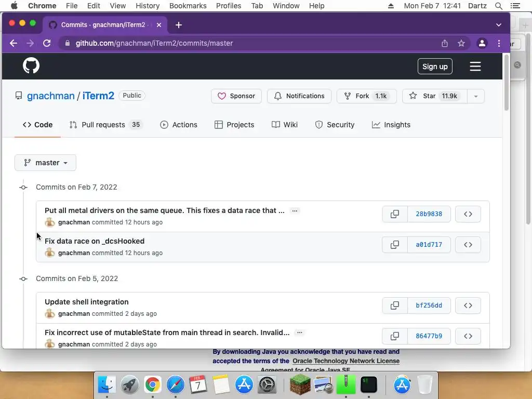The height and width of the screenshot is (399, 532).
Task: Browse repository at commit 28b9838
Action: [x=468, y=214]
